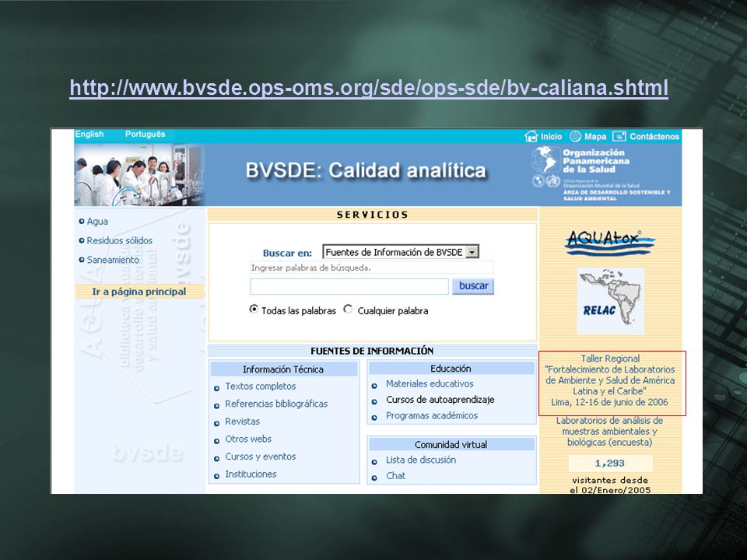This screenshot has height=560, width=747.
Task: Click the Comunidad virtual heading
Action: pyautogui.click(x=451, y=444)
